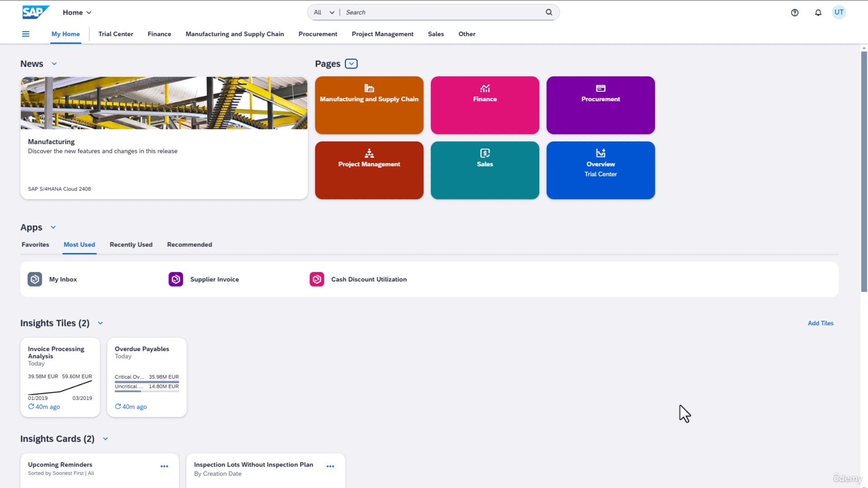Click the Procurement card icon on tile
Viewport: 868px width, 488px height.
click(x=601, y=88)
